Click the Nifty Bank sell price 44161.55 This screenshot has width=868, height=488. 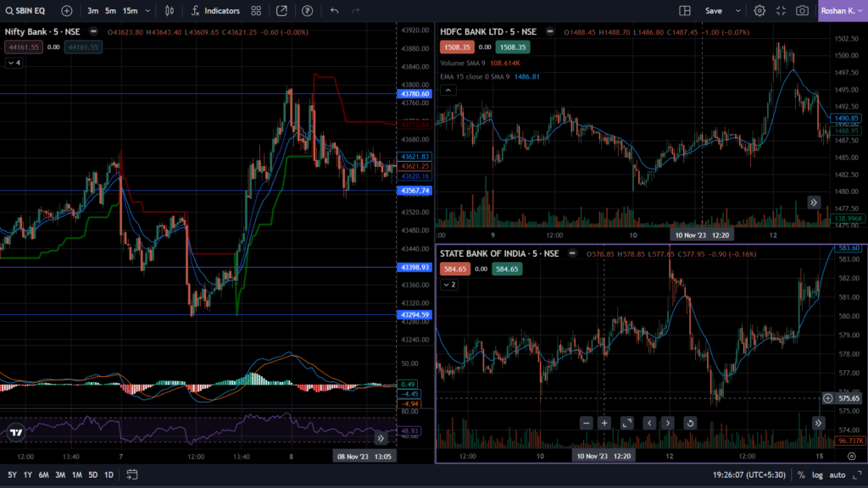24,47
